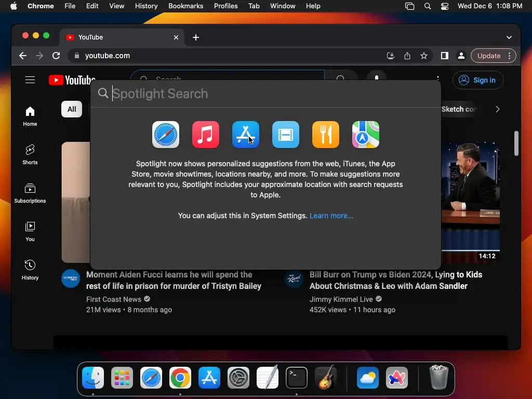Open the Learn more link in Spotlight

coord(331,216)
